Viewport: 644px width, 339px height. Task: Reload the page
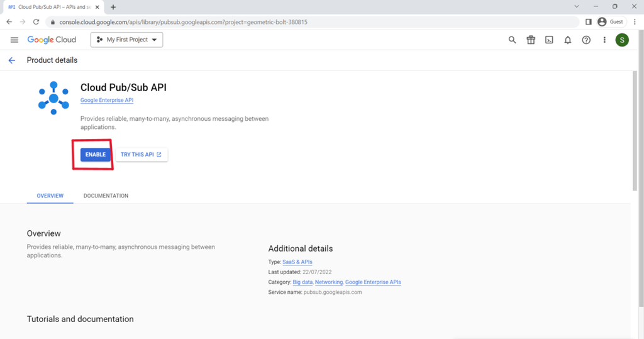tap(36, 22)
